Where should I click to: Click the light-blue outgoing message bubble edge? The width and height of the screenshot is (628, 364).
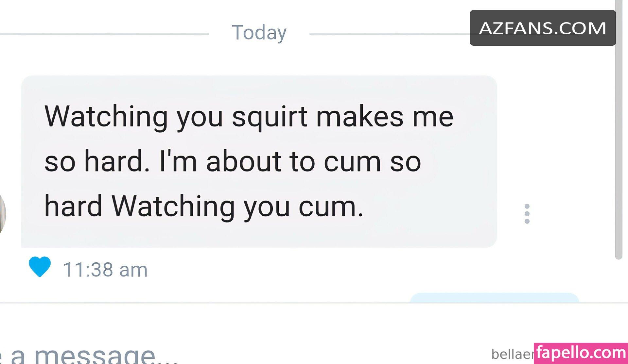[x=494, y=298]
